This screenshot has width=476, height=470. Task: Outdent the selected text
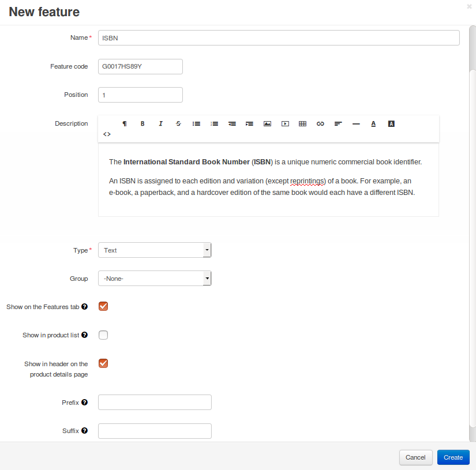coord(232,123)
